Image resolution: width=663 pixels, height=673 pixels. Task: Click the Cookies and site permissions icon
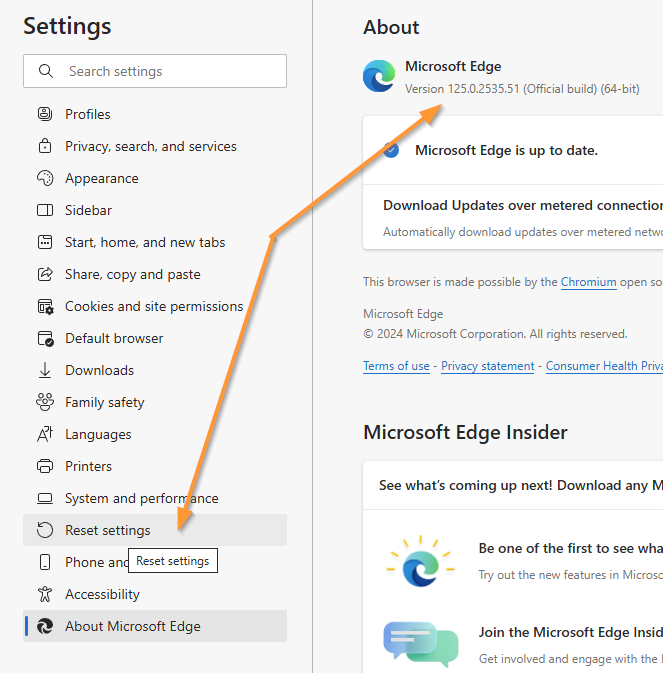coord(45,306)
